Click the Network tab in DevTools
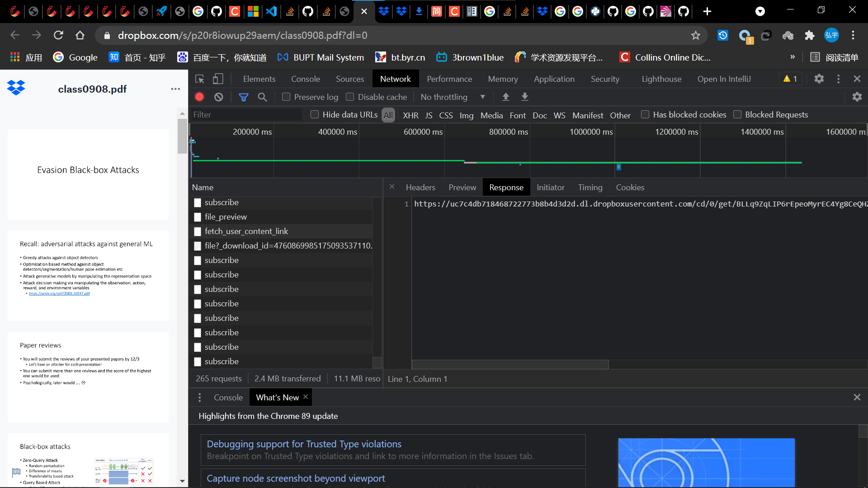Screen dimensions: 868x488 pos(395,78)
